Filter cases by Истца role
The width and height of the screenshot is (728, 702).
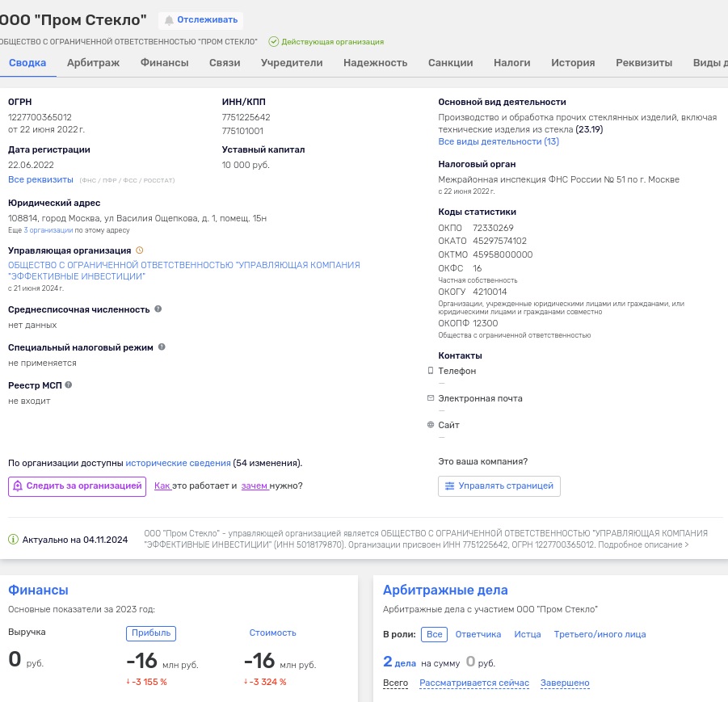[528, 634]
